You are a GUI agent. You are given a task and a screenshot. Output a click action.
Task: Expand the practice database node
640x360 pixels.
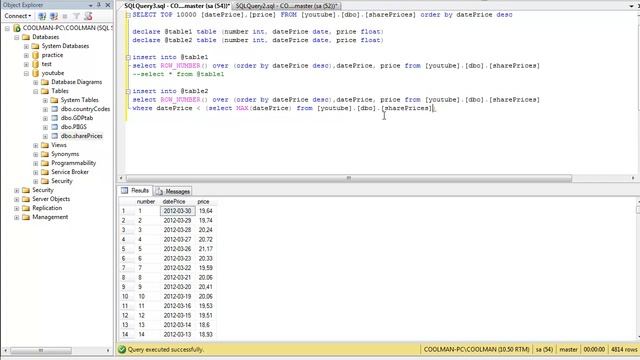coord(26,55)
